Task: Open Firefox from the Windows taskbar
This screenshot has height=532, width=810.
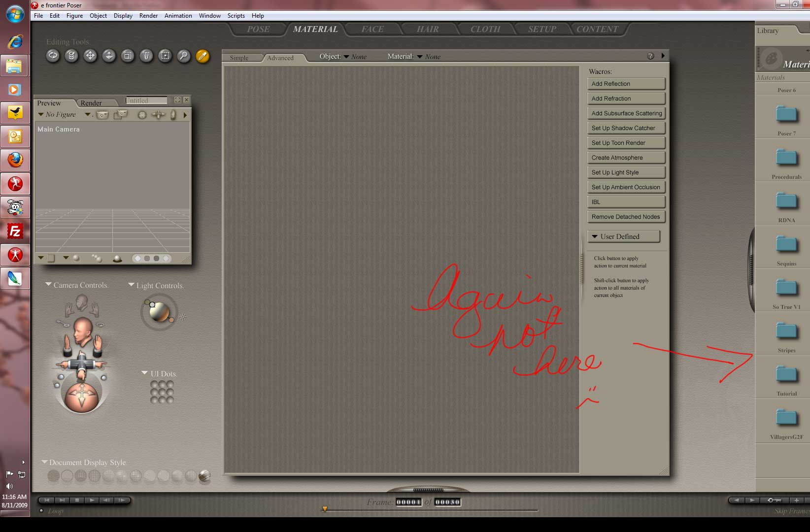Action: tap(15, 160)
